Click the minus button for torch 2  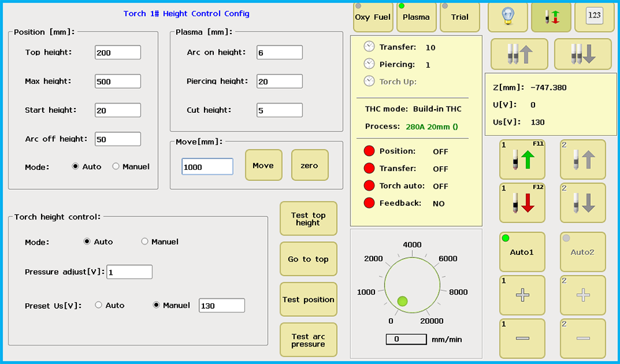pos(583,339)
